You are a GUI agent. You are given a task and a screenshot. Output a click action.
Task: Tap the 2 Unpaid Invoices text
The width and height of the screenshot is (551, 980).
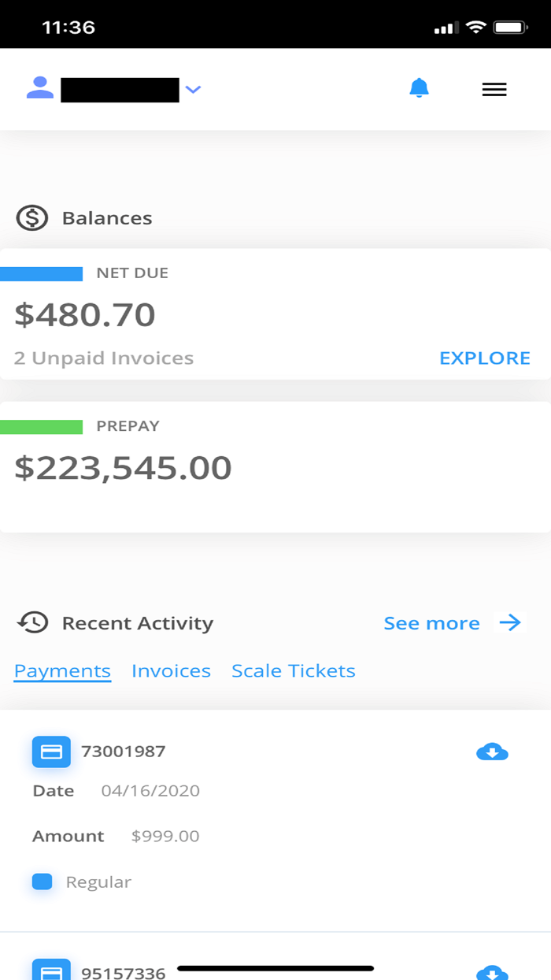point(104,358)
